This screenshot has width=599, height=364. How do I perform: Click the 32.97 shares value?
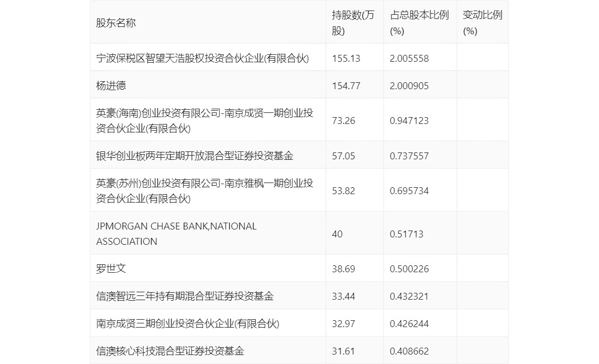(x=343, y=324)
